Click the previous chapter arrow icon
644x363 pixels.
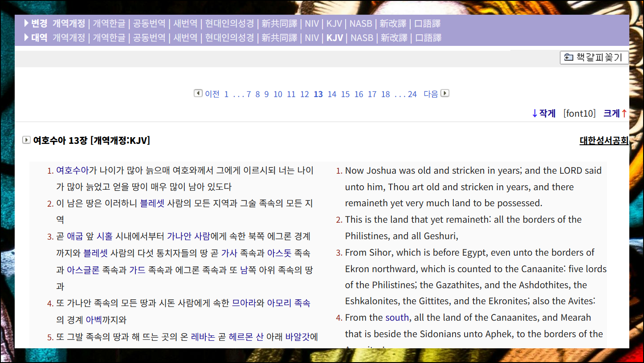point(198,93)
